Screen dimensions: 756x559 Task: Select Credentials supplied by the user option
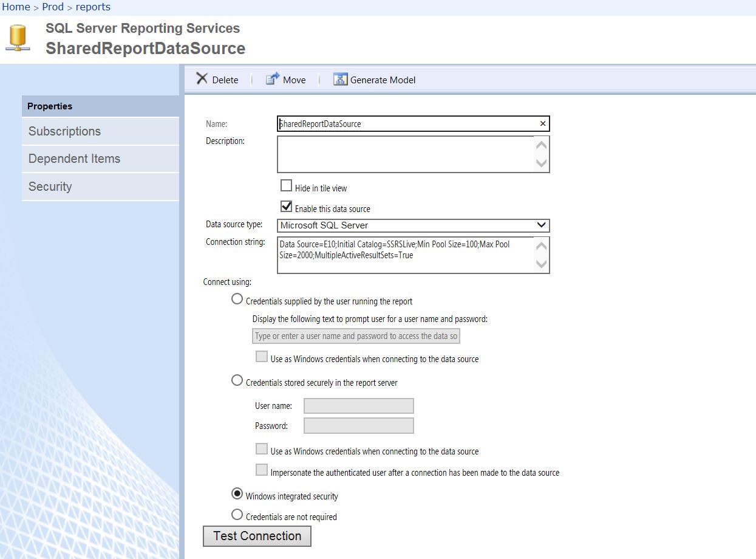tap(237, 299)
